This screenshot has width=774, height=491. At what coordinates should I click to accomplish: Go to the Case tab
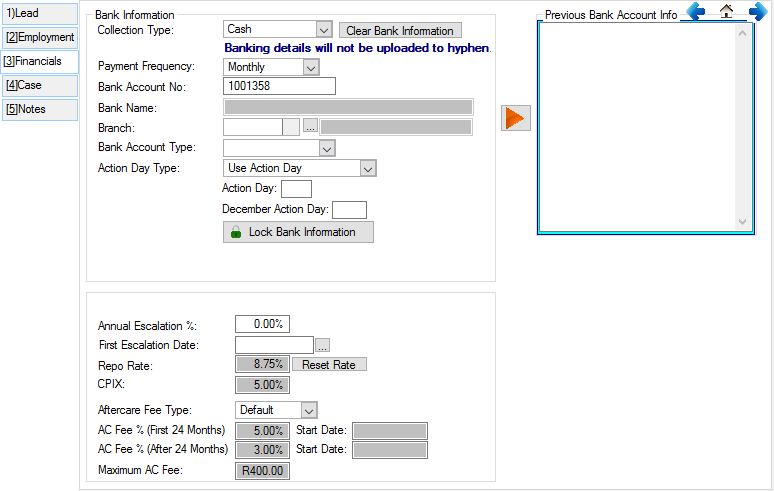point(39,86)
